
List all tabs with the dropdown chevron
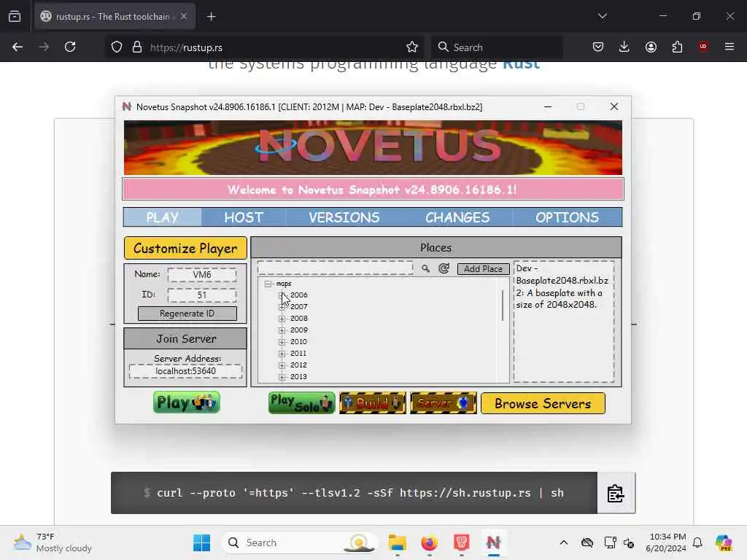(x=603, y=16)
